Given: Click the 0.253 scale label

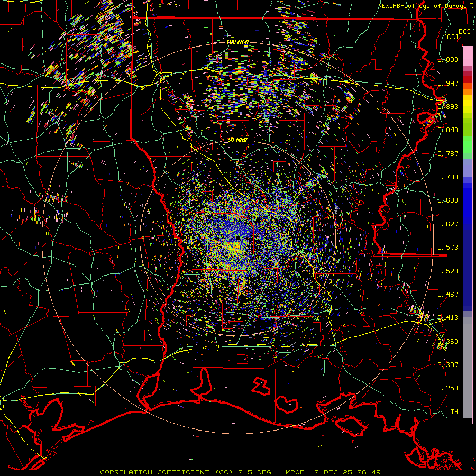Looking at the screenshot, I should click(x=448, y=388).
